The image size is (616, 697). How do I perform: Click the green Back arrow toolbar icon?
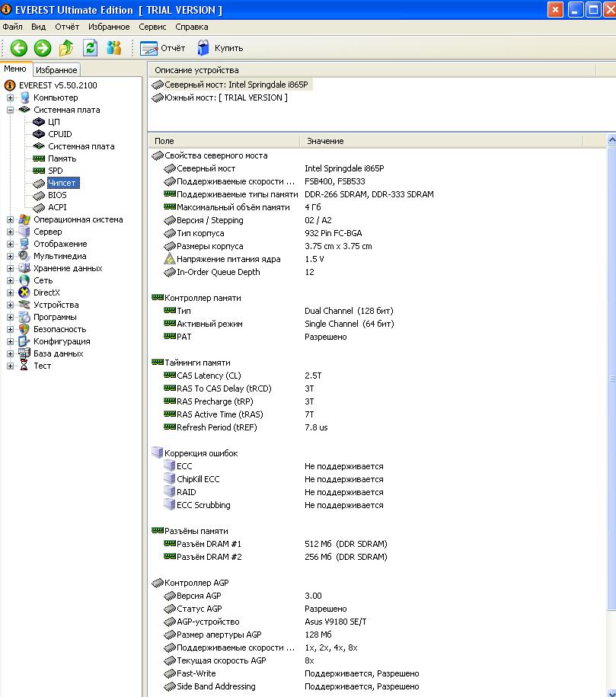click(19, 48)
